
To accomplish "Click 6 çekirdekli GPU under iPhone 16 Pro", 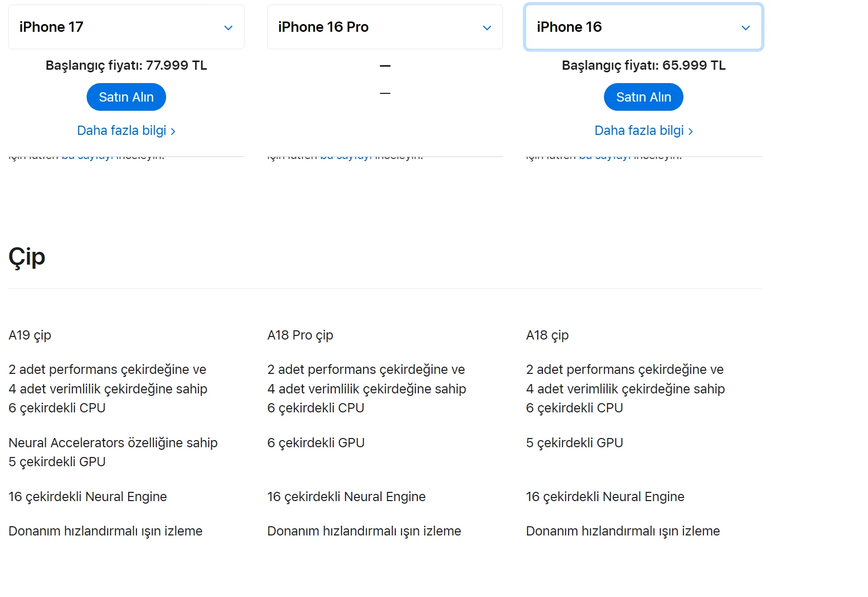I will pos(316,443).
